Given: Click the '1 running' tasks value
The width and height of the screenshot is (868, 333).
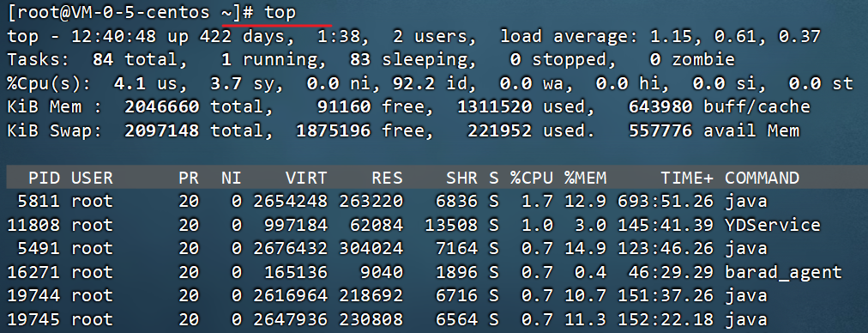Looking at the screenshot, I should click(x=269, y=60).
